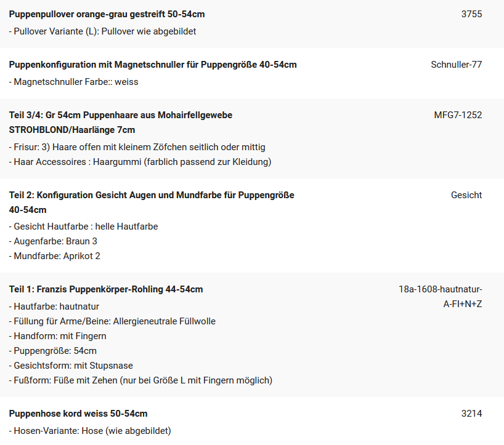Click the Puppenpullover orange-grau gestreift product title
Screen dimensions: 504x445
coord(107,14)
